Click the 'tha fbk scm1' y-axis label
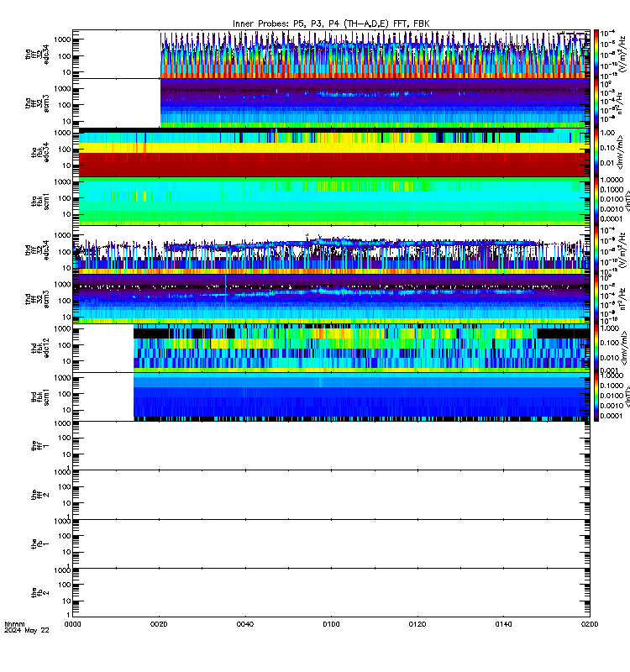 pyautogui.click(x=40, y=201)
